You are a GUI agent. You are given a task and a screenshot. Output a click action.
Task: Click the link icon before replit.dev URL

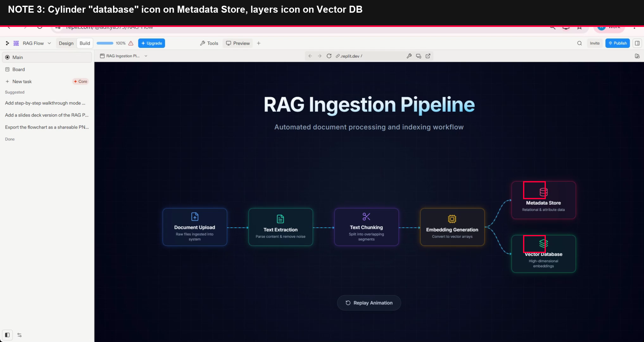click(338, 56)
